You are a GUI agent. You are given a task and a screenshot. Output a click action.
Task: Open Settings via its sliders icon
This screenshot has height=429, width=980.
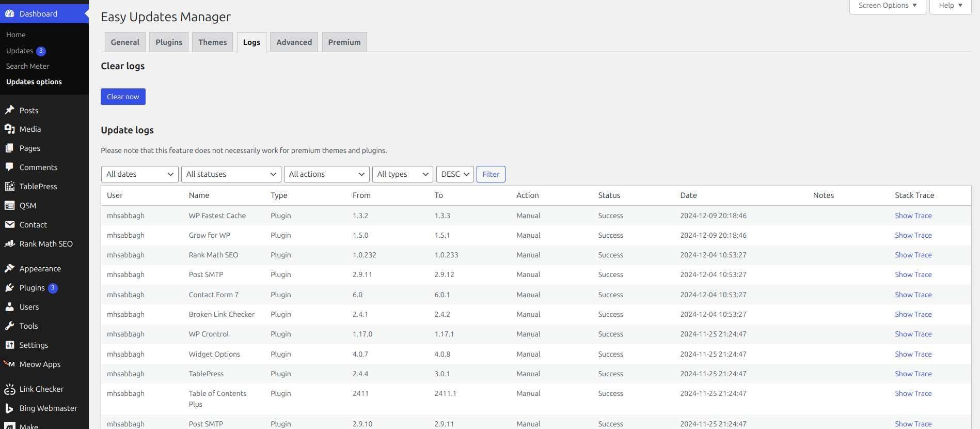(9, 345)
